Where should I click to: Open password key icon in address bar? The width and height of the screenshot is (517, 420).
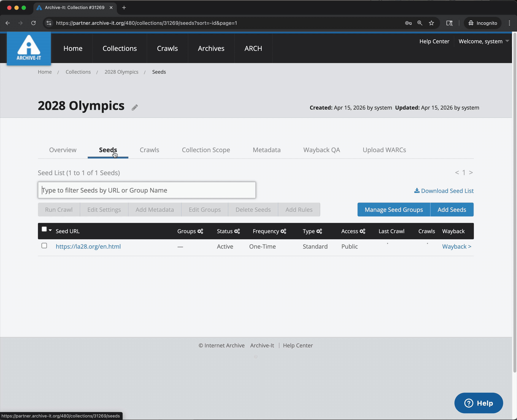click(x=408, y=23)
